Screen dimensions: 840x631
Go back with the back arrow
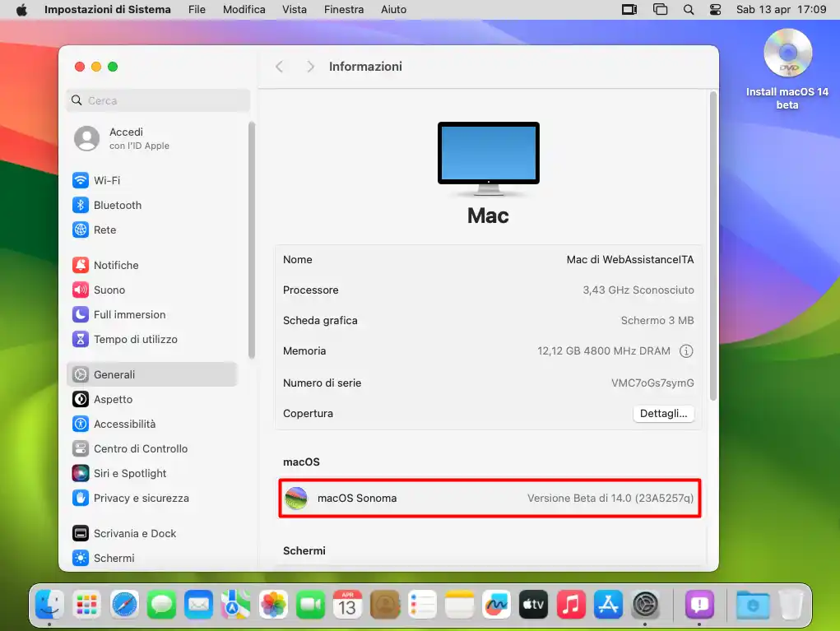279,67
